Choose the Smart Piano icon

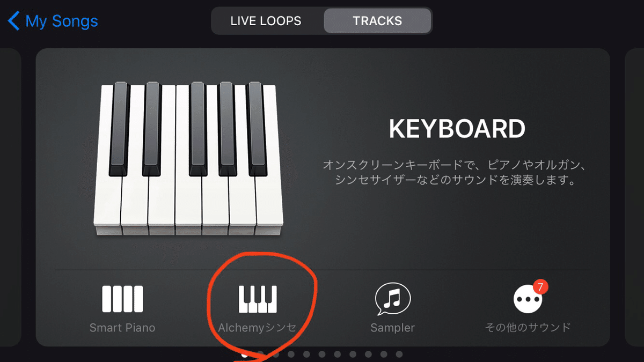pos(122,299)
